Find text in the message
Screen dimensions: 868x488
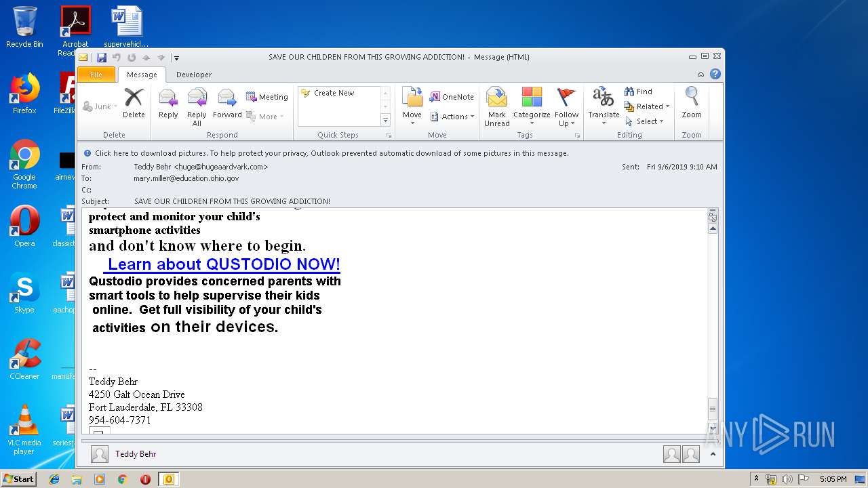(638, 91)
